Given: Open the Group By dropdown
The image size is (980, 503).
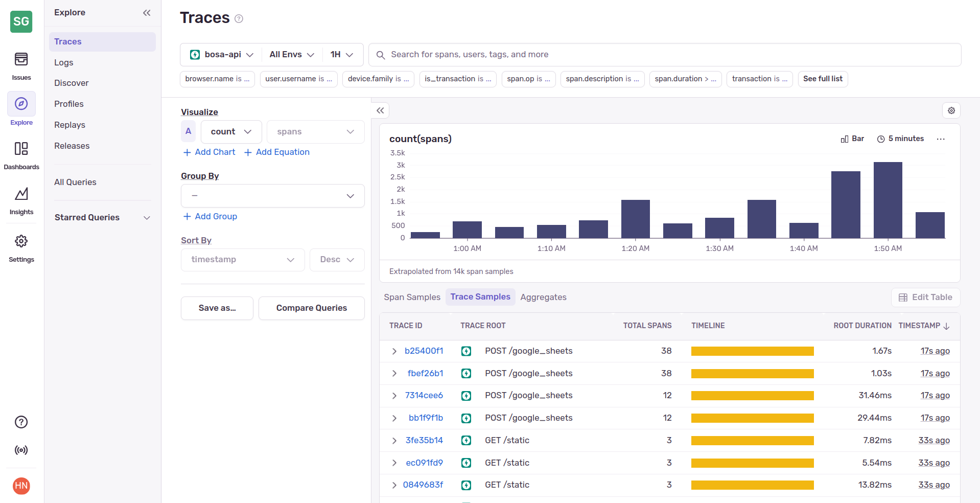Looking at the screenshot, I should pos(272,196).
